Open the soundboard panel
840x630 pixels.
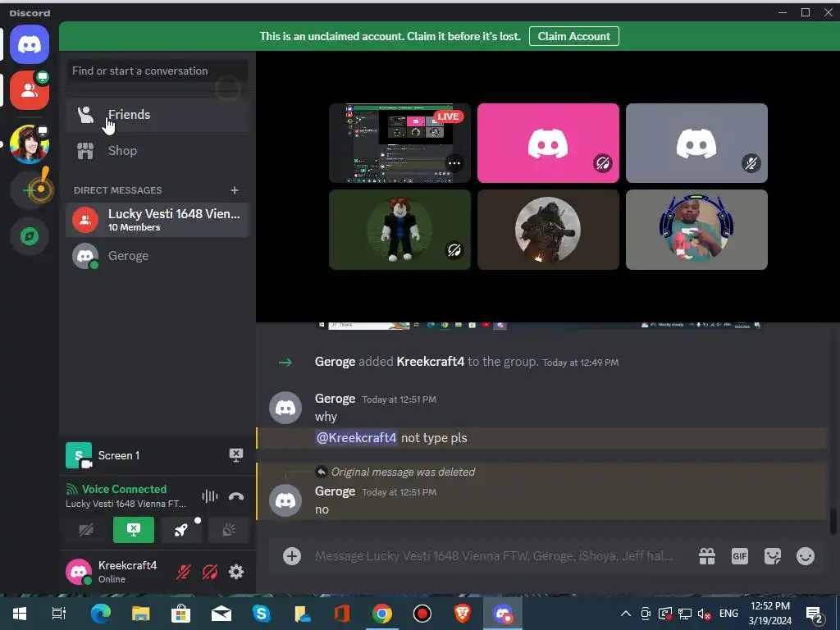tap(229, 531)
